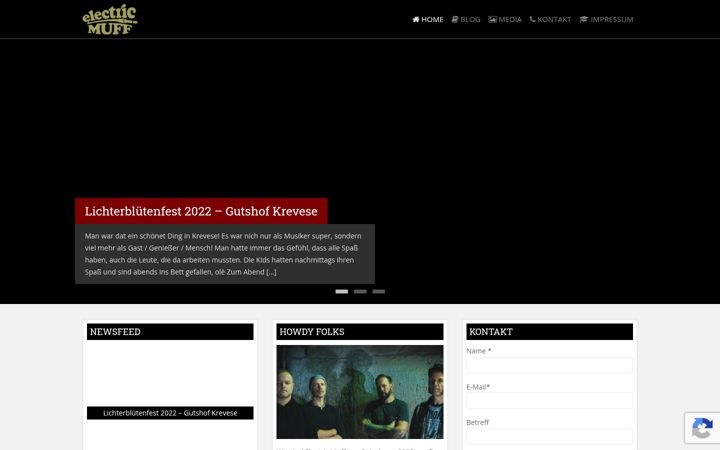The width and height of the screenshot is (720, 450).
Task: Focus the E-Mail input field
Action: [x=550, y=401]
